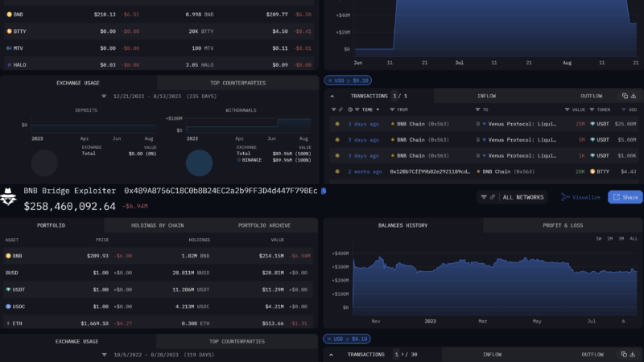Select the BALANCES HISTORY tab

click(x=403, y=225)
